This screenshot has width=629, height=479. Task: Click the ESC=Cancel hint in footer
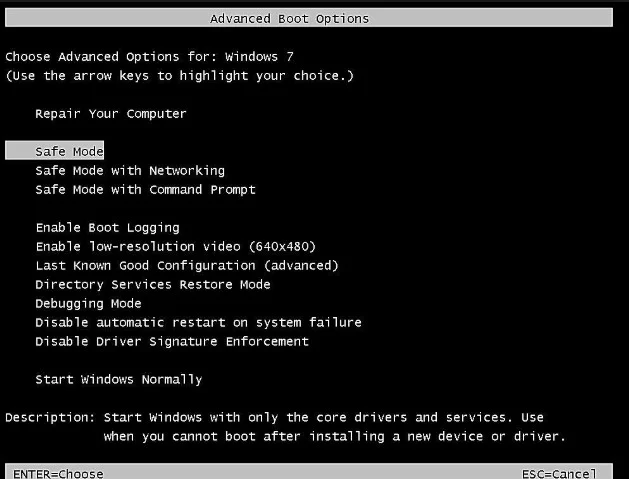(559, 474)
